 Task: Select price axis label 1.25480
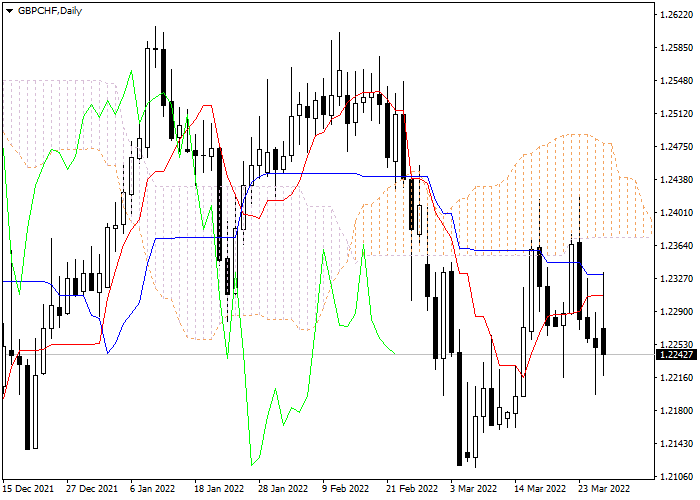[x=676, y=81]
